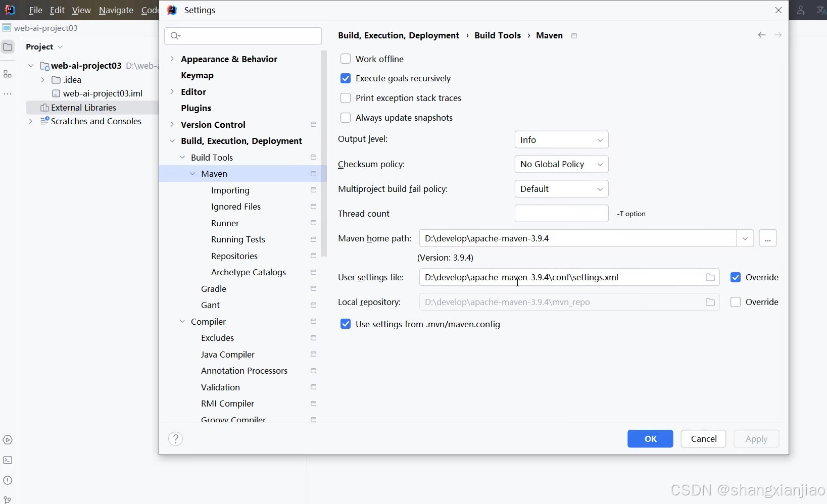Viewport: 827px width, 504px height.
Task: Open the Settings help question mark
Action: (x=176, y=439)
